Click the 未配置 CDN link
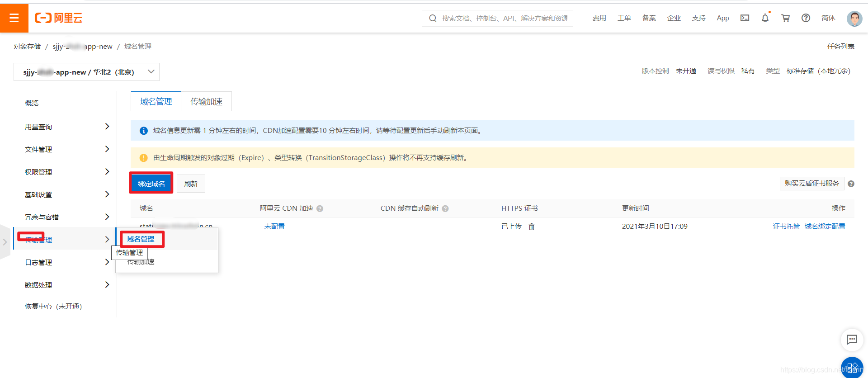 click(x=274, y=227)
